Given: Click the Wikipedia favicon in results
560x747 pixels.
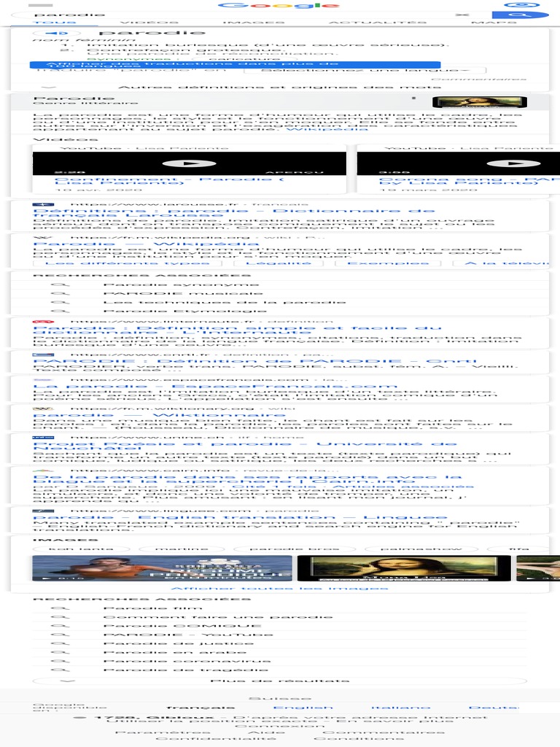Looking at the screenshot, I should pyautogui.click(x=43, y=237).
